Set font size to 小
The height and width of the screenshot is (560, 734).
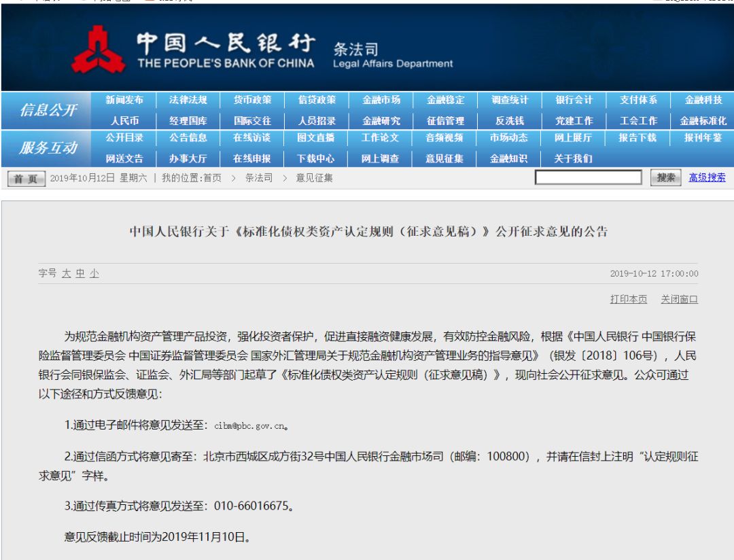click(94, 273)
